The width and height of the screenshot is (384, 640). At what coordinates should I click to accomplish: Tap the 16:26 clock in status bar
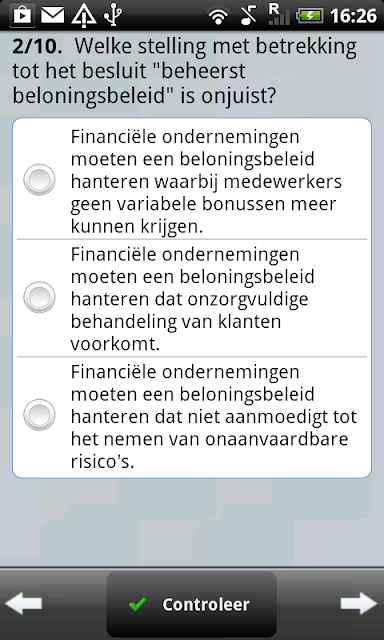(353, 16)
